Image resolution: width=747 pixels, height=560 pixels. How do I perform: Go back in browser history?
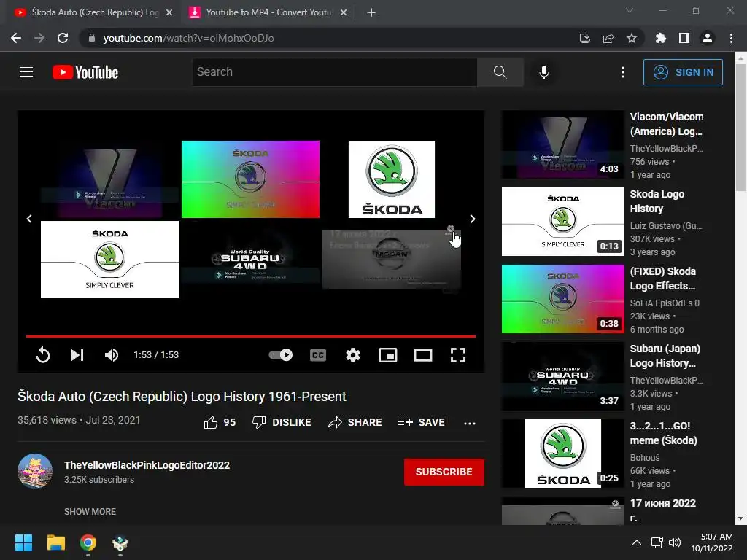(16, 38)
